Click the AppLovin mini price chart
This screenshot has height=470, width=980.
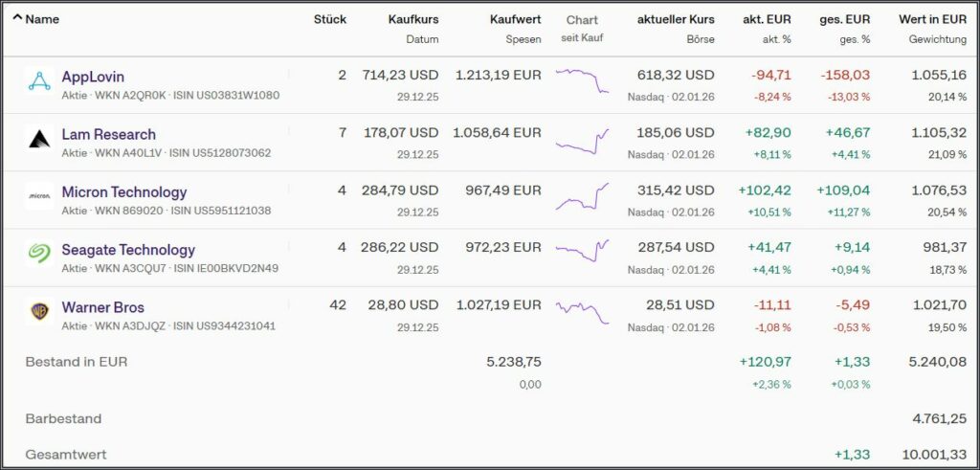[x=582, y=81]
